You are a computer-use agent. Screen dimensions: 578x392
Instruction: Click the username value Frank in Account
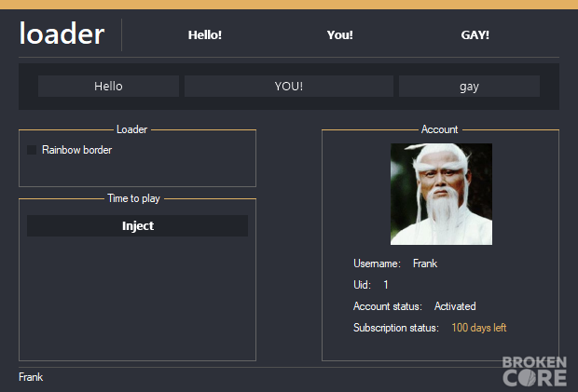point(425,264)
